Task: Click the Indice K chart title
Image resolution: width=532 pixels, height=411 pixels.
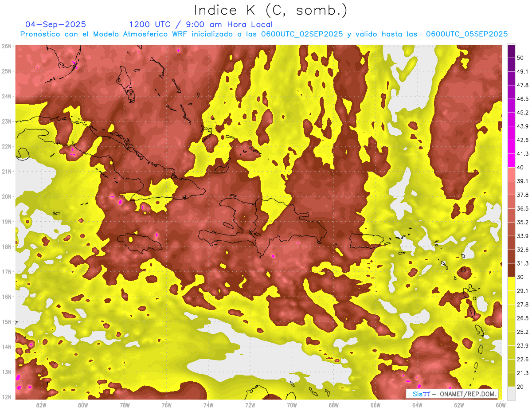Action: click(x=271, y=11)
